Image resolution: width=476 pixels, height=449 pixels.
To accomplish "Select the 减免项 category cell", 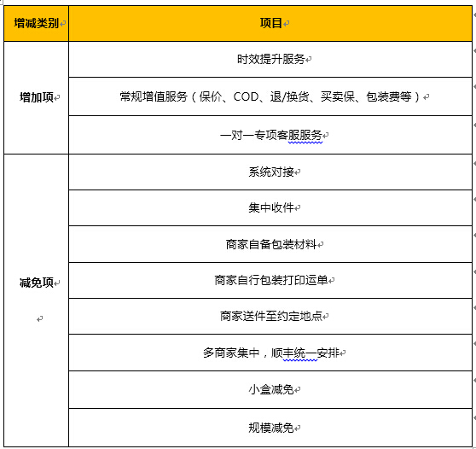I will tap(36, 300).
